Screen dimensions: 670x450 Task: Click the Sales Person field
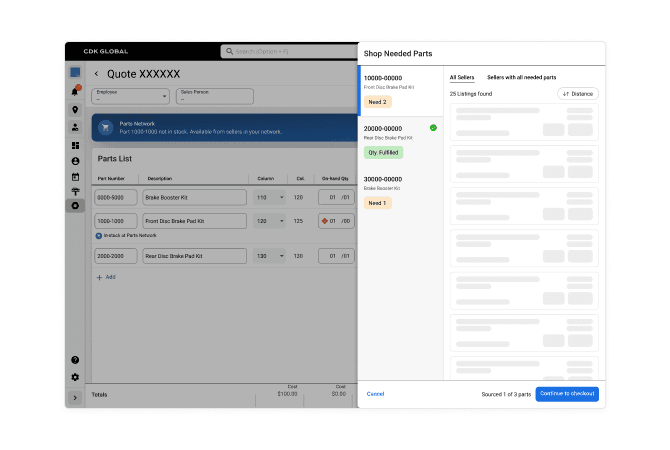click(x=215, y=96)
